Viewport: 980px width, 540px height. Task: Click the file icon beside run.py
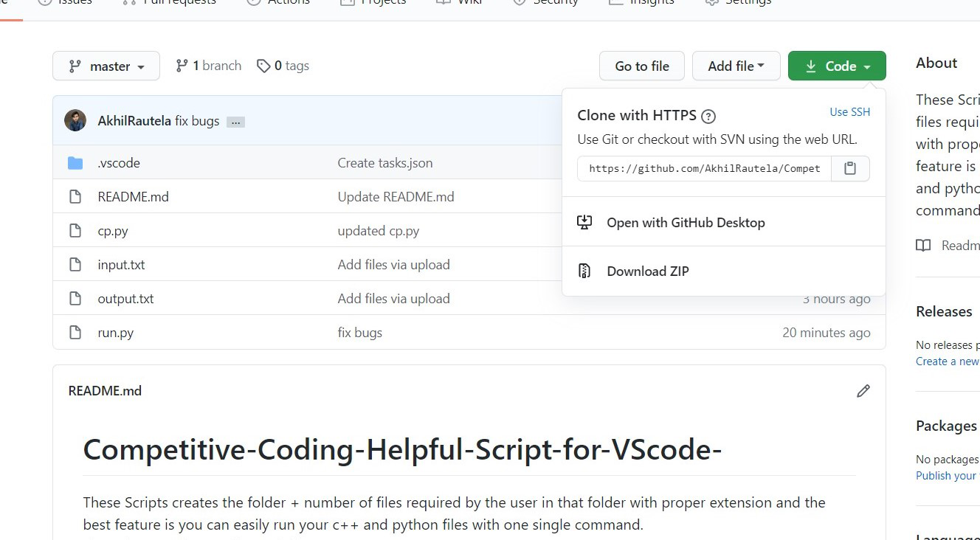(75, 333)
